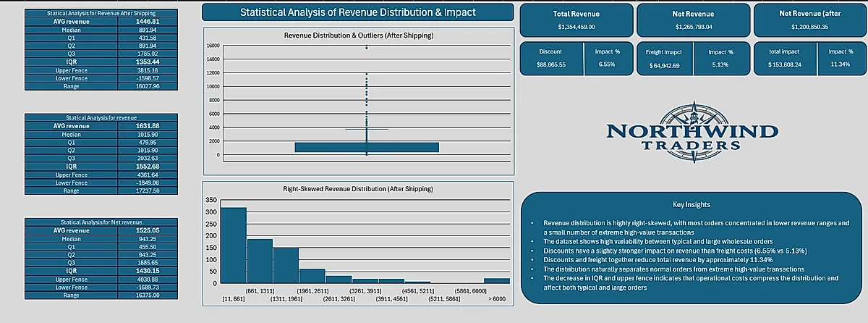Click the Statical Analysis for Net revenue header

click(x=101, y=222)
